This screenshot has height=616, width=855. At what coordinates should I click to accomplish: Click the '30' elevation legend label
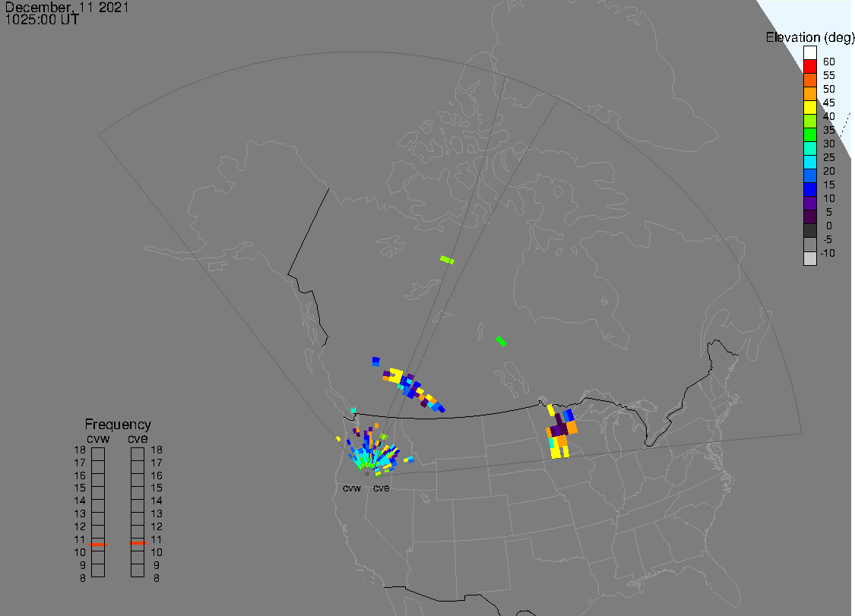(x=829, y=144)
